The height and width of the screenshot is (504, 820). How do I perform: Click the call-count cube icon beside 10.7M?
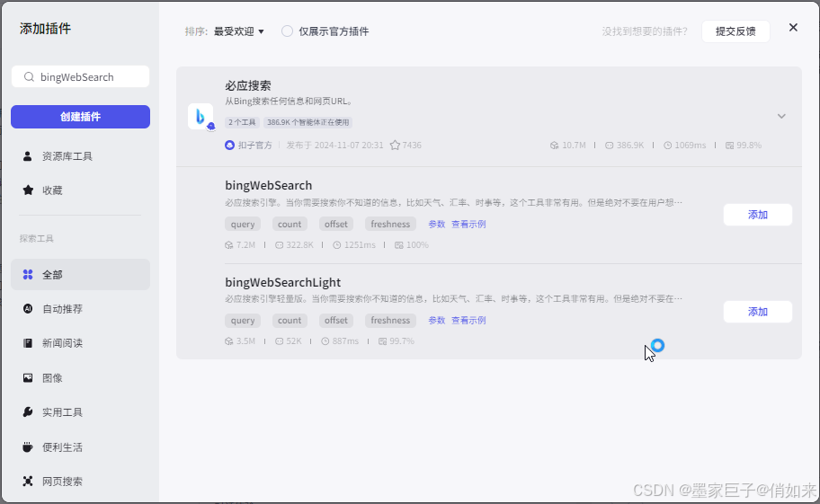click(x=555, y=146)
